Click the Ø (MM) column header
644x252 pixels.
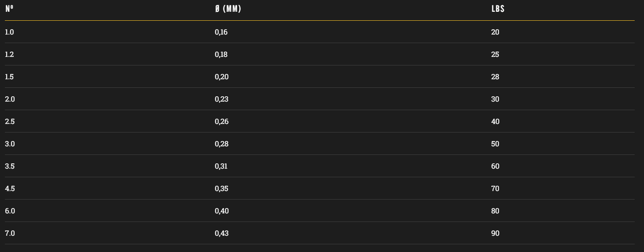pyautogui.click(x=228, y=9)
